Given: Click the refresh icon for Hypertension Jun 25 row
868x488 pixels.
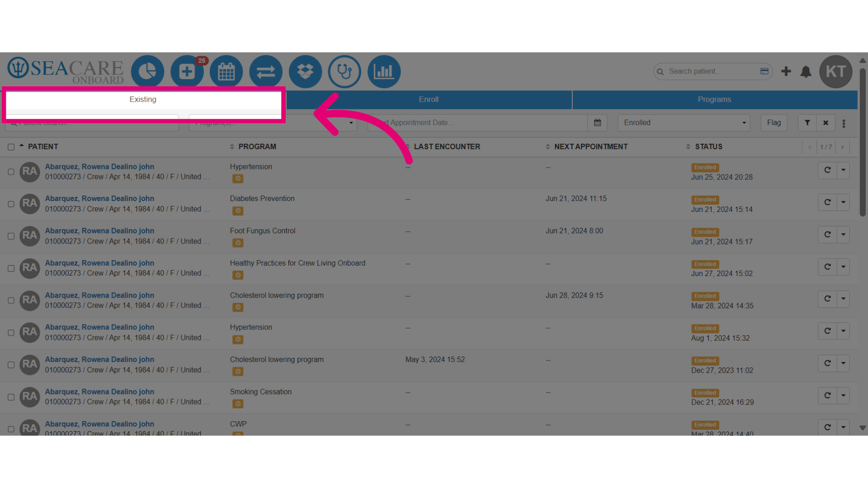Looking at the screenshot, I should (x=827, y=170).
